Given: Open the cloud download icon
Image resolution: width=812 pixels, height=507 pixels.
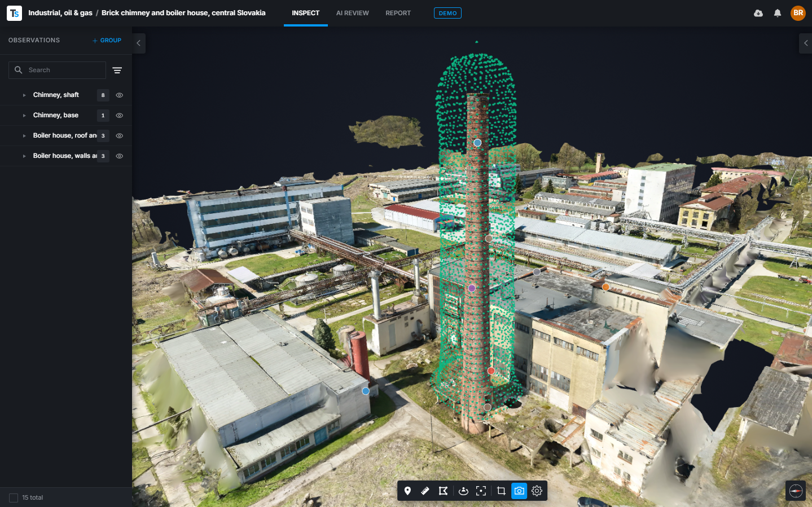Looking at the screenshot, I should (x=758, y=13).
